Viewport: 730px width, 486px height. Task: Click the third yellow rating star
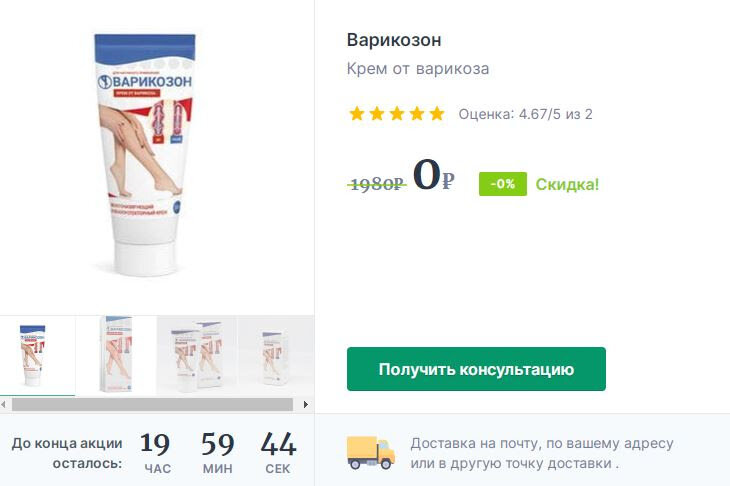click(397, 113)
